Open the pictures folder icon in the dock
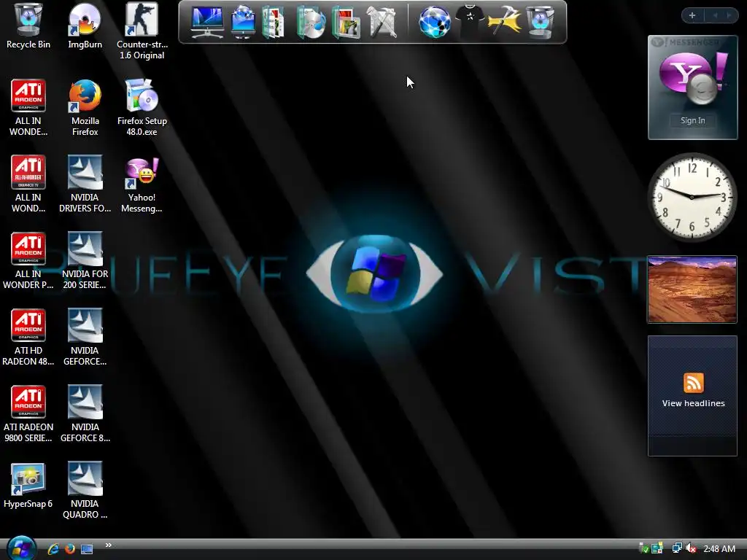Viewport: 747px width, 560px height. [346, 22]
